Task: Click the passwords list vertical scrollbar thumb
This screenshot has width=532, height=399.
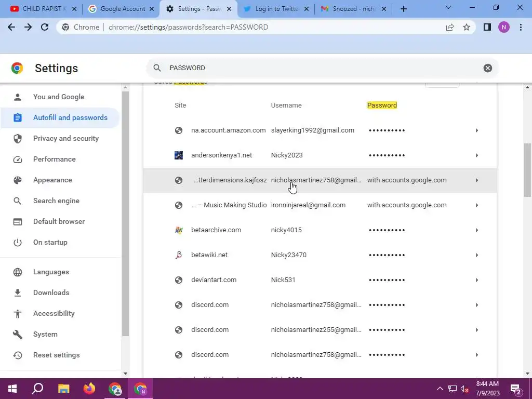Action: point(527,170)
